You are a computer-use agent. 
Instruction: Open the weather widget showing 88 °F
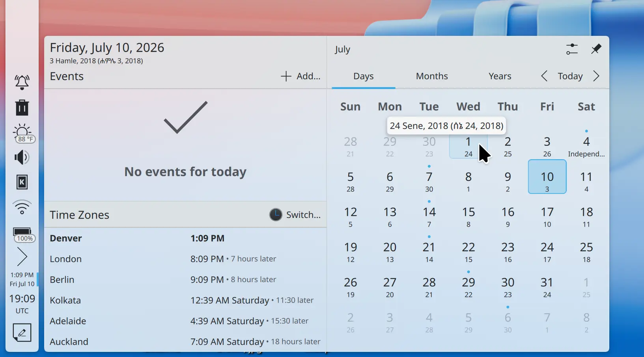tap(23, 134)
